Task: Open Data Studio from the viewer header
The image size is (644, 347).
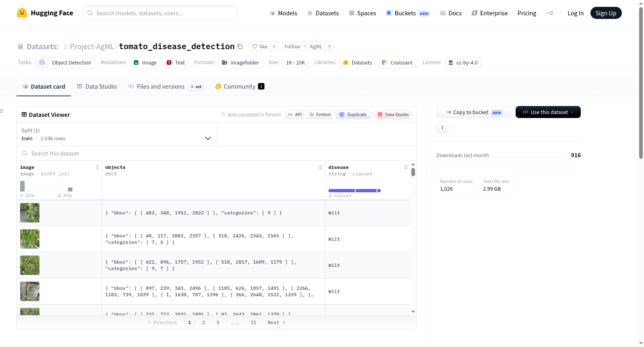Action: [x=393, y=114]
